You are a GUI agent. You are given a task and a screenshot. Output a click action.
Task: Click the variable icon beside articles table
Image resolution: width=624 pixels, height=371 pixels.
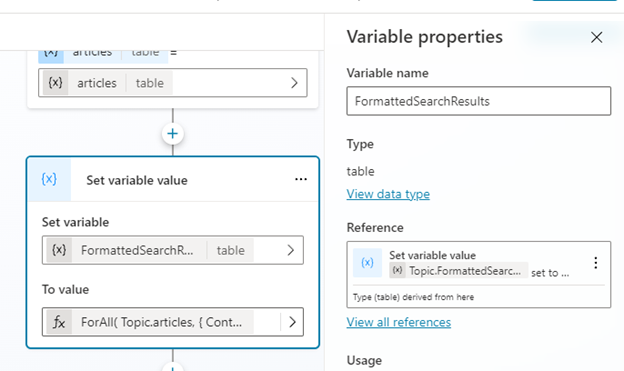[x=55, y=83]
